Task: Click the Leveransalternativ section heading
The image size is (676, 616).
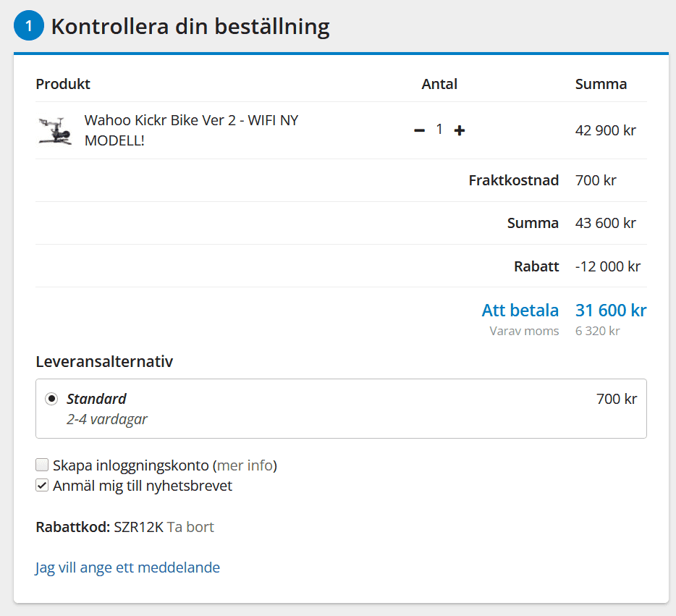Action: (104, 361)
